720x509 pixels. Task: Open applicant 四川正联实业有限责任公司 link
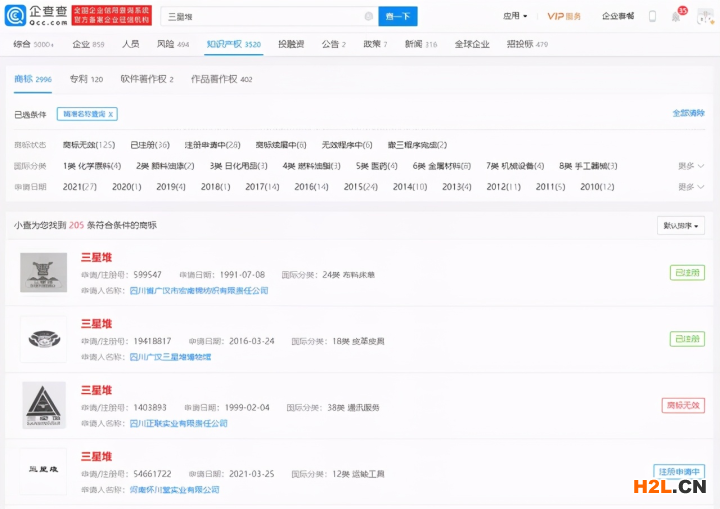coord(179,423)
